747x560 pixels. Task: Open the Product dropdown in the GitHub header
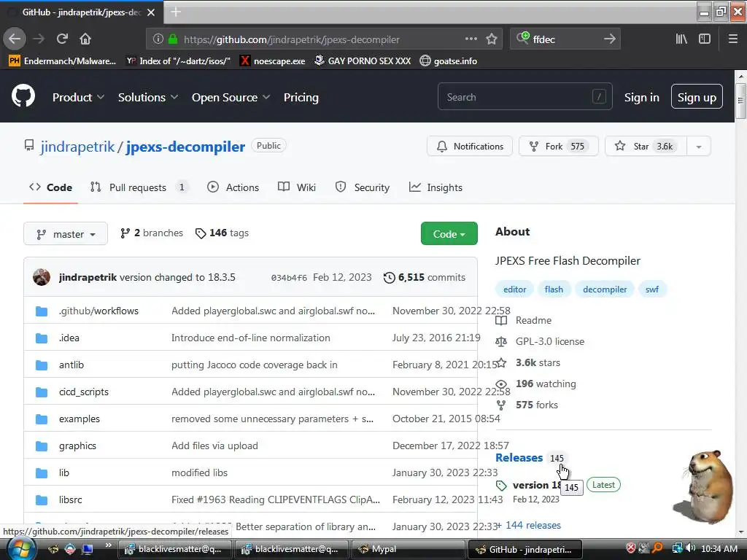tap(78, 97)
